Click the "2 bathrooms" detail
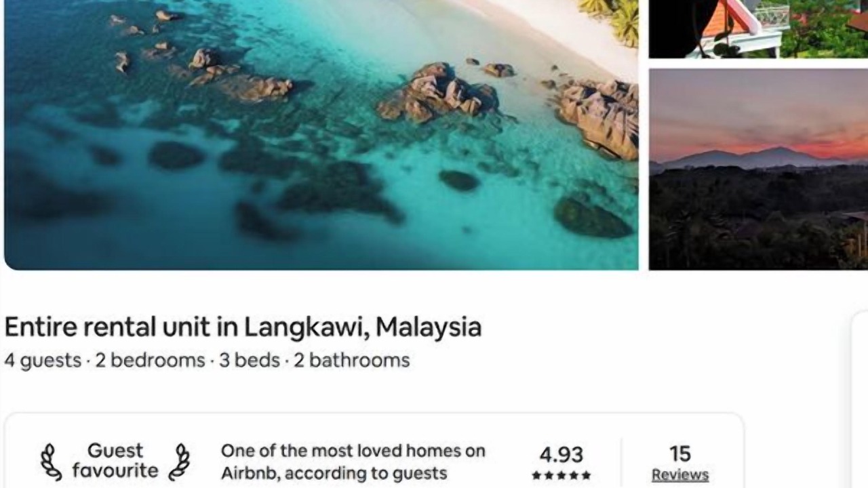 coord(351,360)
